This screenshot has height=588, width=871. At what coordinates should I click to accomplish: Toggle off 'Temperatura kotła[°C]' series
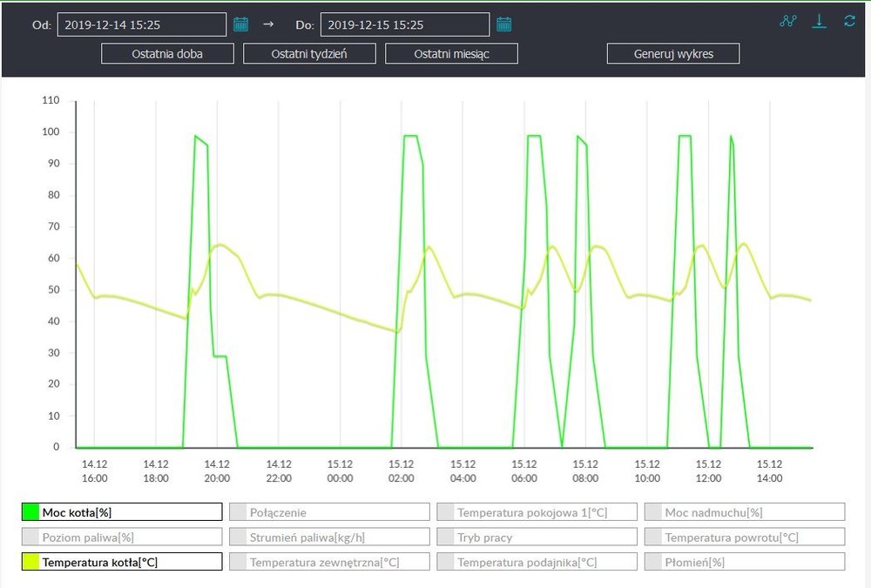pyautogui.click(x=122, y=562)
